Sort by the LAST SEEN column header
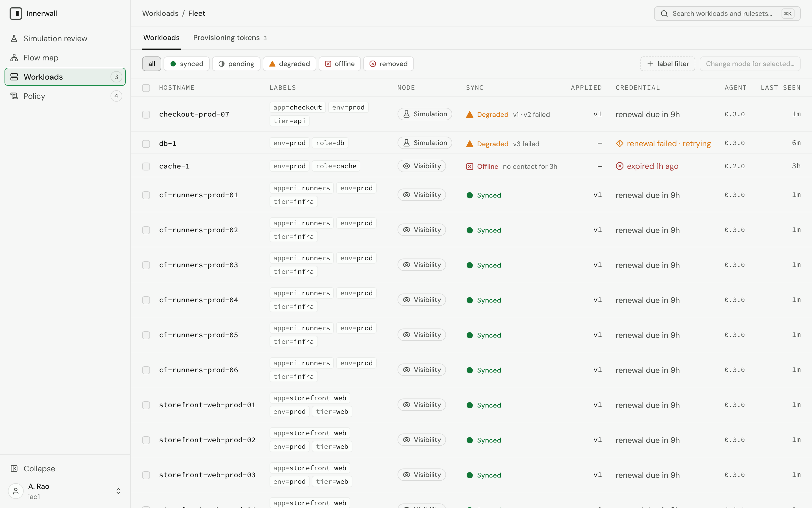 [780, 88]
